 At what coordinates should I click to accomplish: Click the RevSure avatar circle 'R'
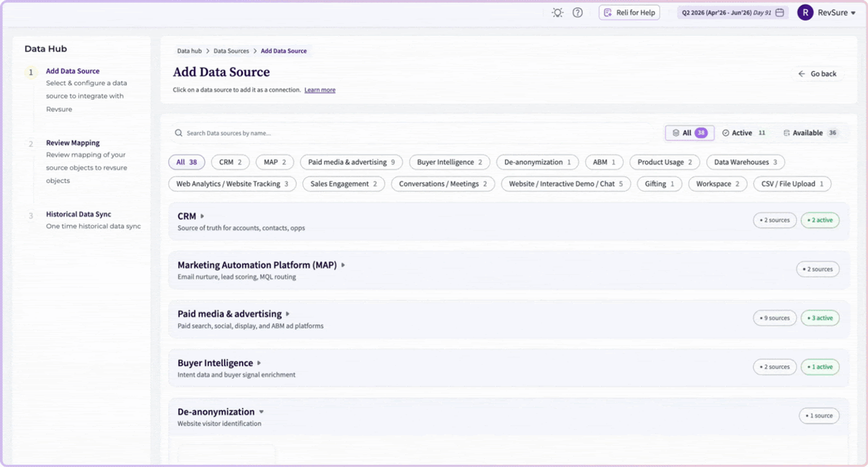click(805, 12)
